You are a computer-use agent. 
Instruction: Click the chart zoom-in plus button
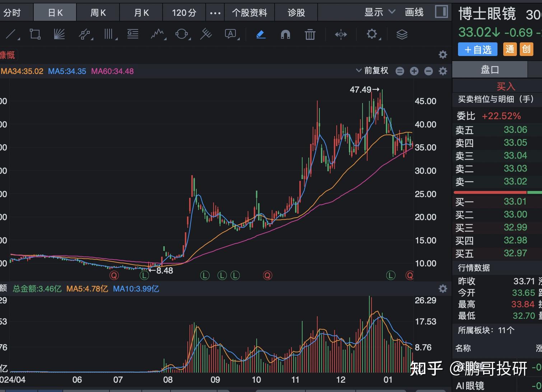414,71
